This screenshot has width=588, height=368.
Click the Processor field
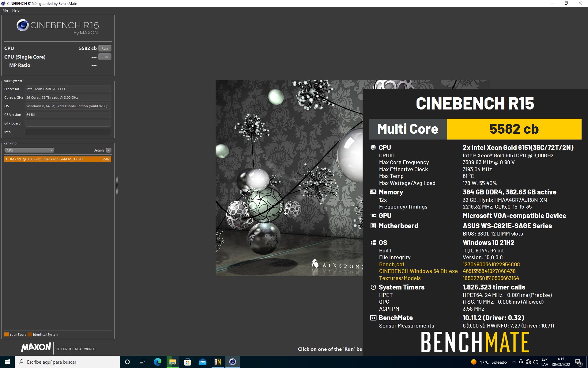68,89
